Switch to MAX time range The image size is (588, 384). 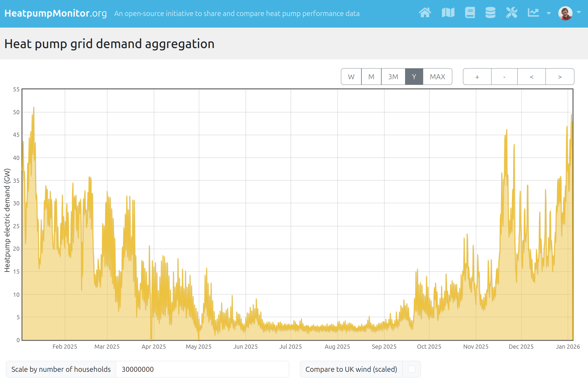437,77
